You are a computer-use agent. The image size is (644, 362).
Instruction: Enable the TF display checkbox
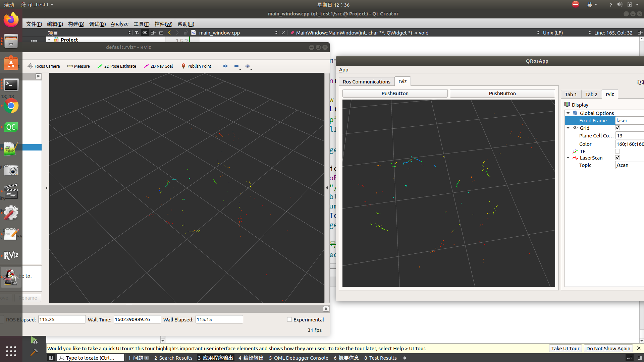[618, 152]
